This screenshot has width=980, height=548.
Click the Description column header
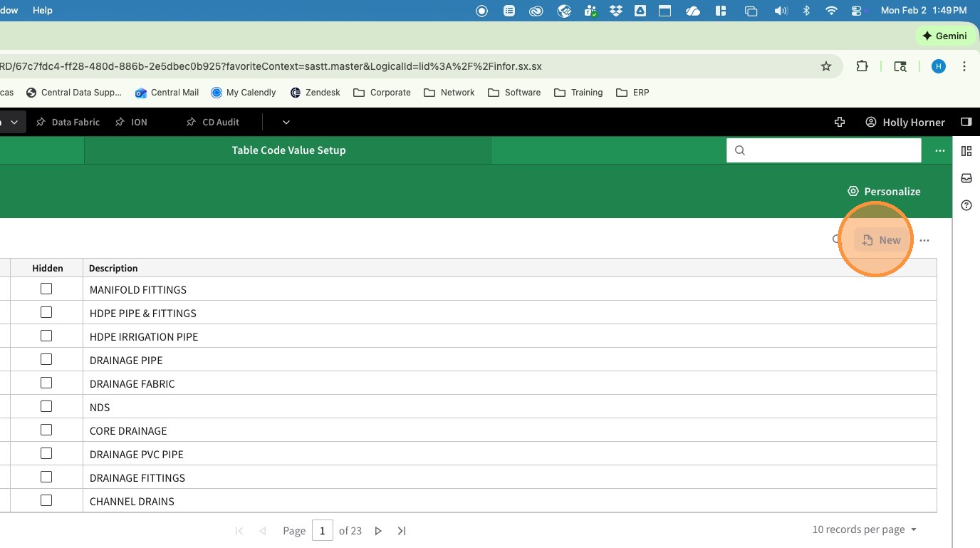(509, 268)
